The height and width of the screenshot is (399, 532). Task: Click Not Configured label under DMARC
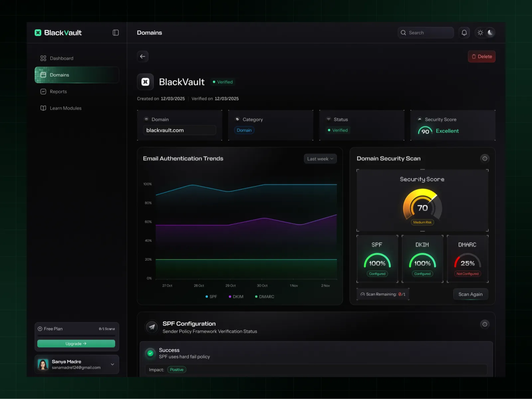467,274
